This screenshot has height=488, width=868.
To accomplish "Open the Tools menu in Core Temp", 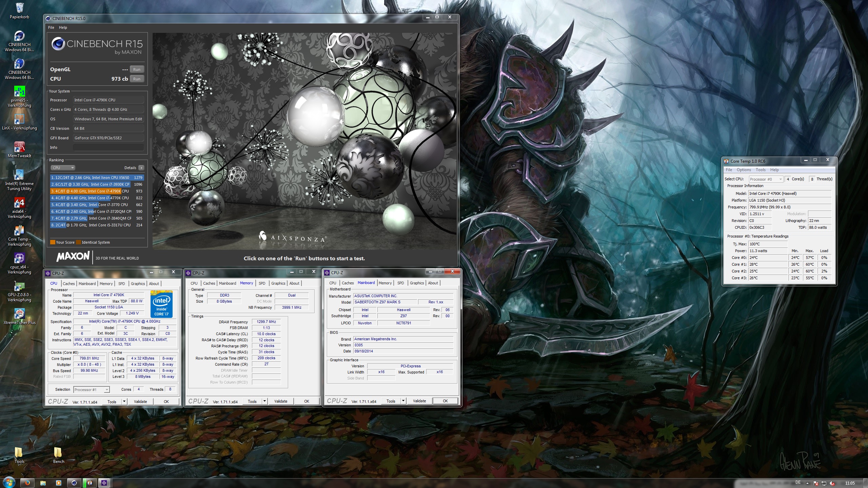I will 761,170.
